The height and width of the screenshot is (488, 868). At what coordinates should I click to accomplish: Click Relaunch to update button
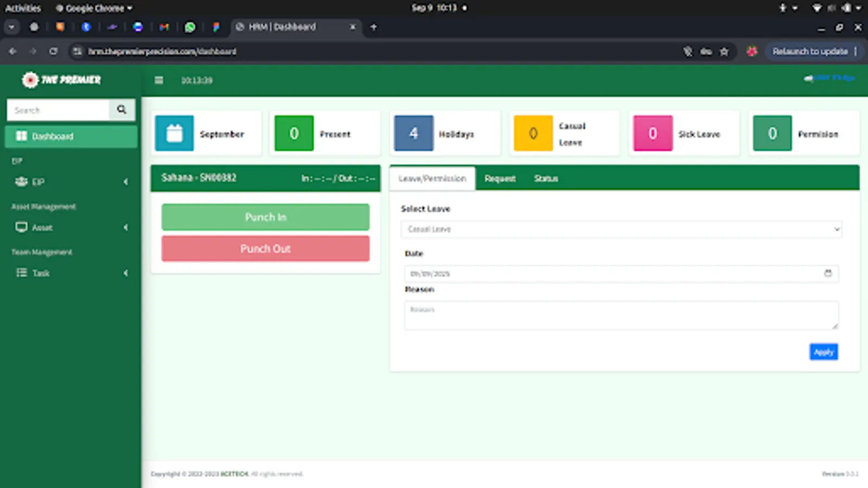(810, 52)
